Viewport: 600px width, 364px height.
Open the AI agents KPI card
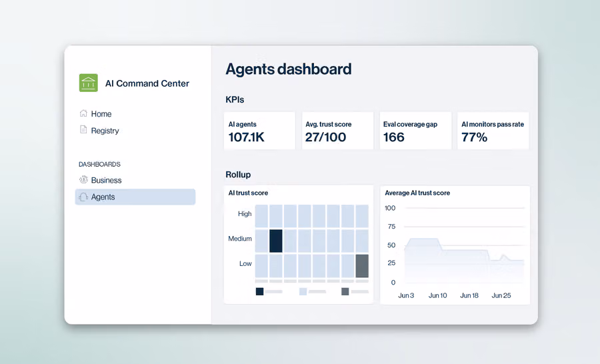pos(259,131)
